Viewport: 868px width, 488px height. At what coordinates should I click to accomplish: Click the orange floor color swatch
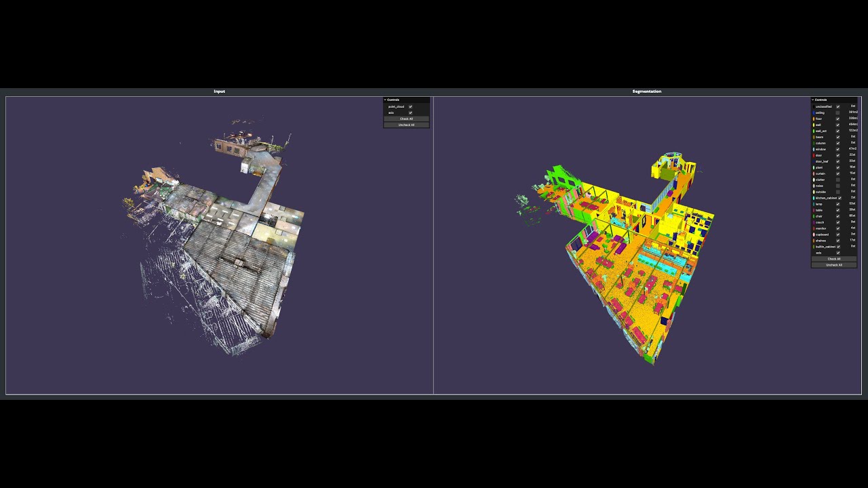pyautogui.click(x=814, y=119)
